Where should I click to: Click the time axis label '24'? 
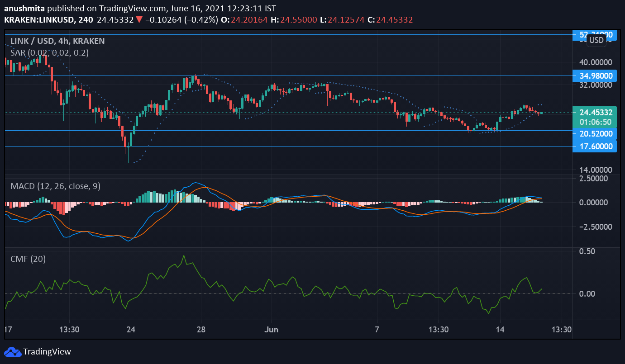coord(130,329)
